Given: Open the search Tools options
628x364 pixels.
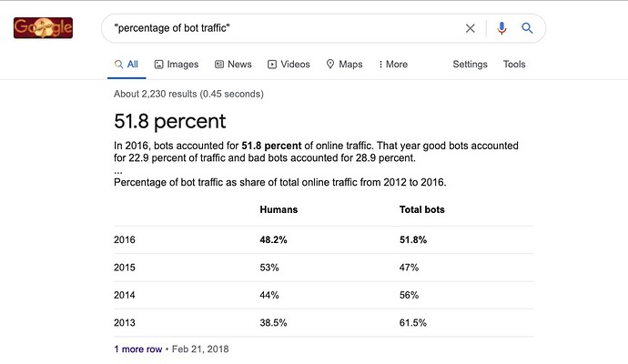Looking at the screenshot, I should point(514,64).
